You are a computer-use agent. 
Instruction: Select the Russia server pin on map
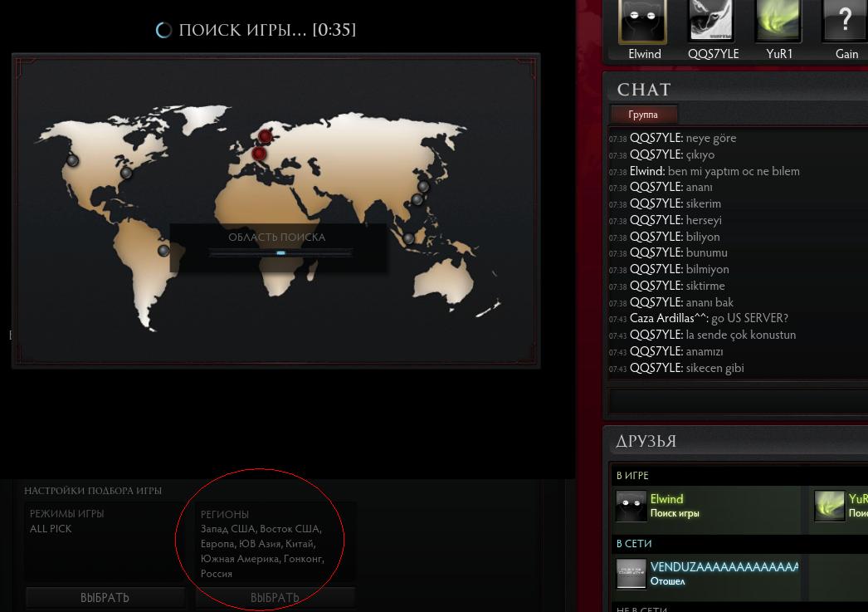(x=266, y=135)
